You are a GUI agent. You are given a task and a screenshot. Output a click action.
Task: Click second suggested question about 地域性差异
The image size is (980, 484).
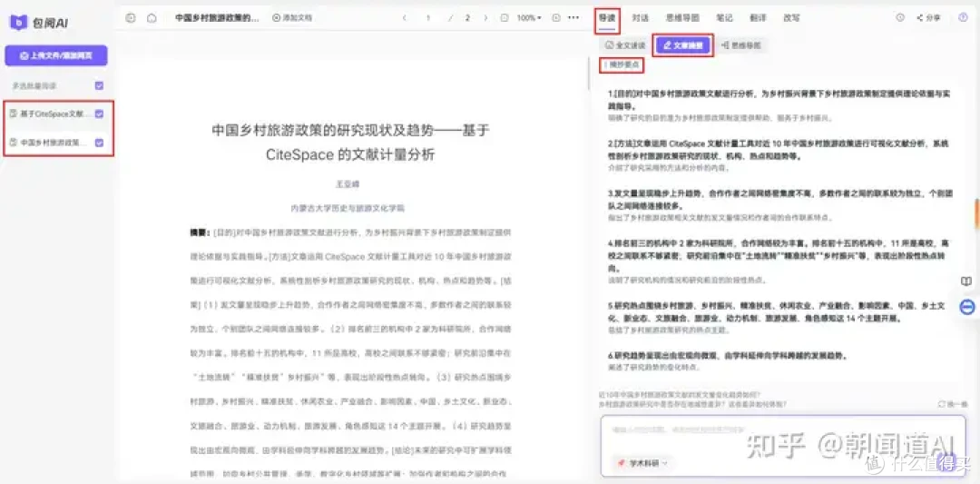692,404
